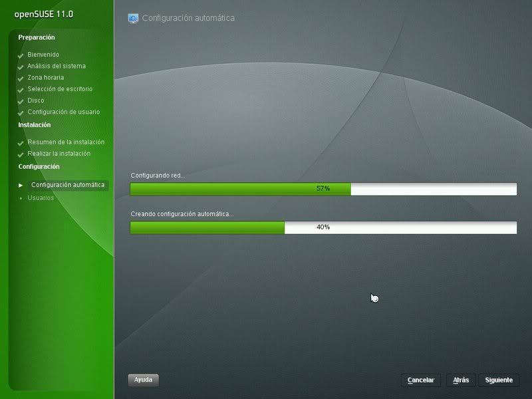The image size is (532, 399).
Task: Select the 'Resumen de la instalación' step
Action: click(x=66, y=142)
